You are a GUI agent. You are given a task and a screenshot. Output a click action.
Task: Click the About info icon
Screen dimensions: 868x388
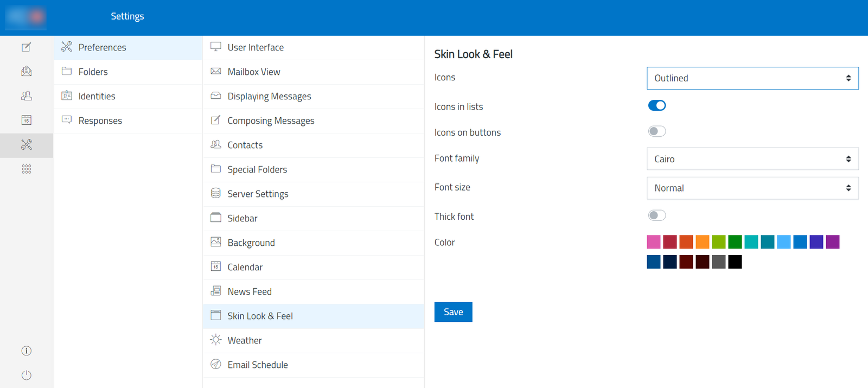(x=26, y=351)
